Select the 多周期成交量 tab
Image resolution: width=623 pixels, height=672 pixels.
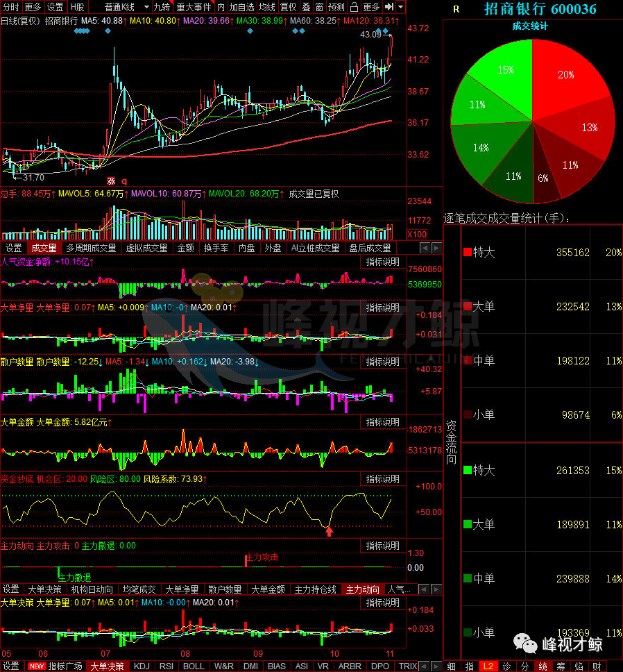(x=91, y=248)
